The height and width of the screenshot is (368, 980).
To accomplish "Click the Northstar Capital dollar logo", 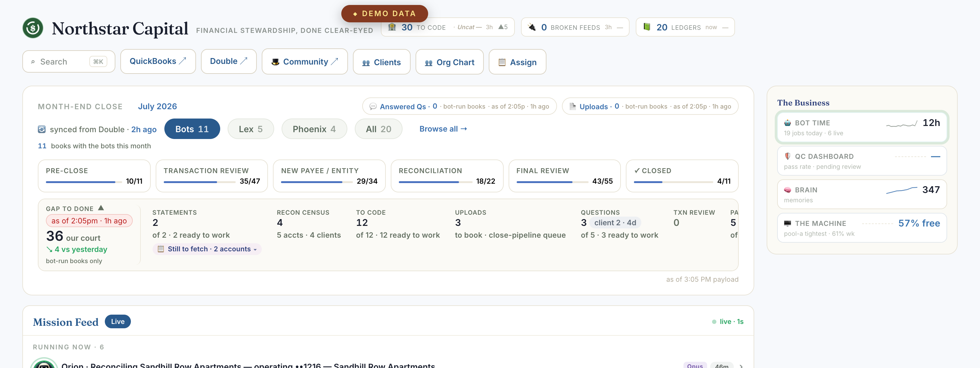I will point(33,28).
